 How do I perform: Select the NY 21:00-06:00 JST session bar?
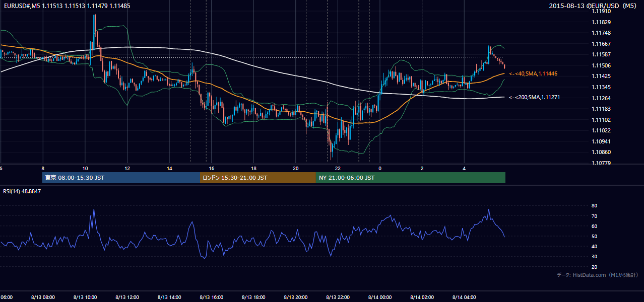[410, 178]
